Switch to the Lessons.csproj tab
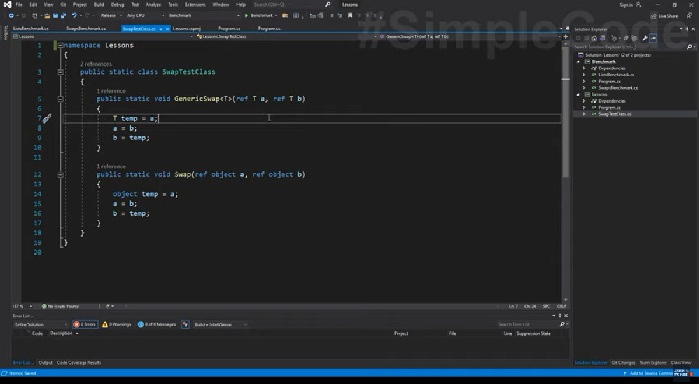The image size is (699, 384). [x=186, y=29]
